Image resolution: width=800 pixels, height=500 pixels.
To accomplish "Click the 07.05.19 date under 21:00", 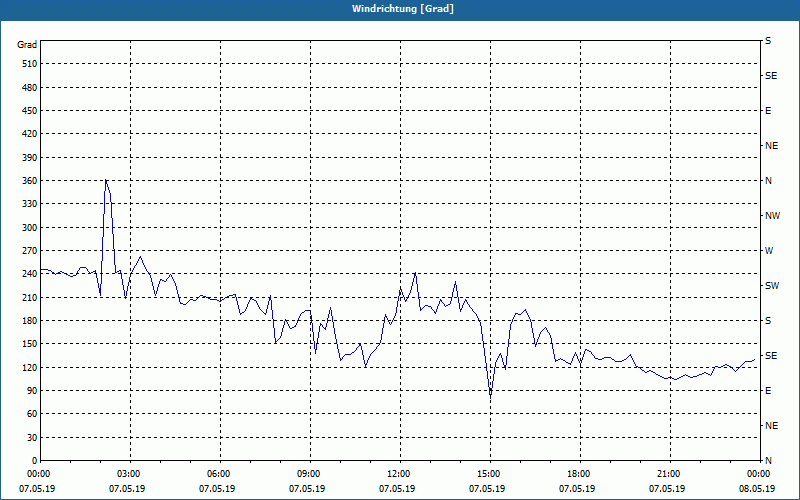I will click(x=667, y=489).
